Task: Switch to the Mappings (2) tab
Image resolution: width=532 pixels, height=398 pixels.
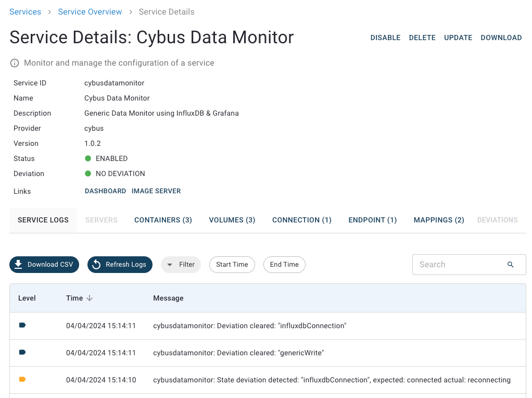Action: pos(439,220)
